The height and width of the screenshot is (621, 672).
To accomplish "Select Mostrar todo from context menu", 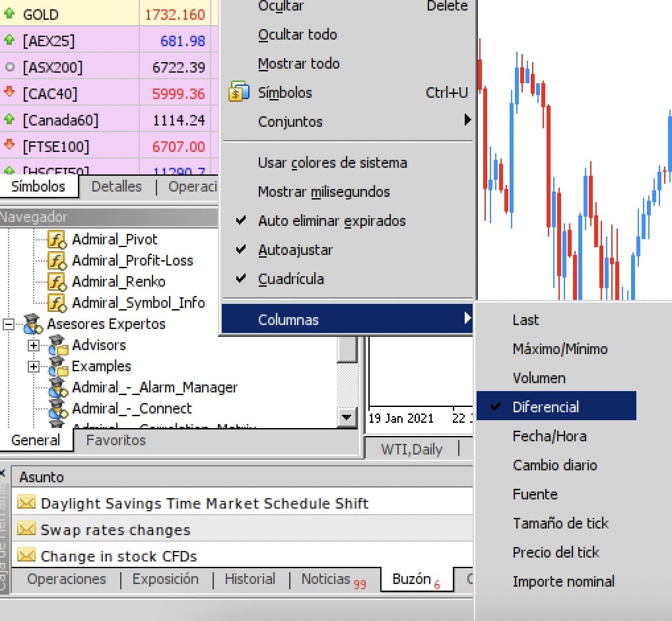I will tap(347, 63).
